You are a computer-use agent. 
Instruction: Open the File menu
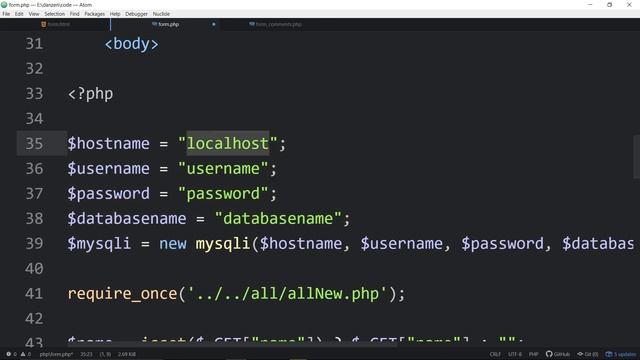(x=6, y=14)
